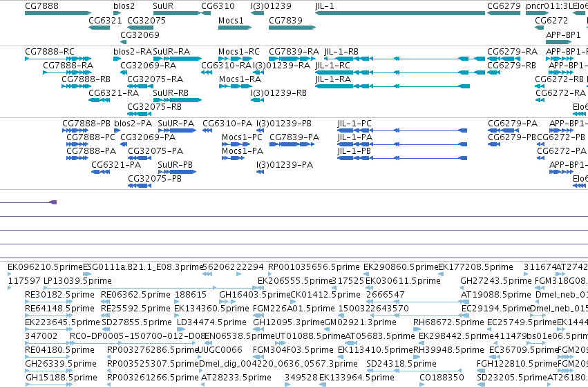Select the EK290860.5prime EST label

pyautogui.click(x=401, y=267)
